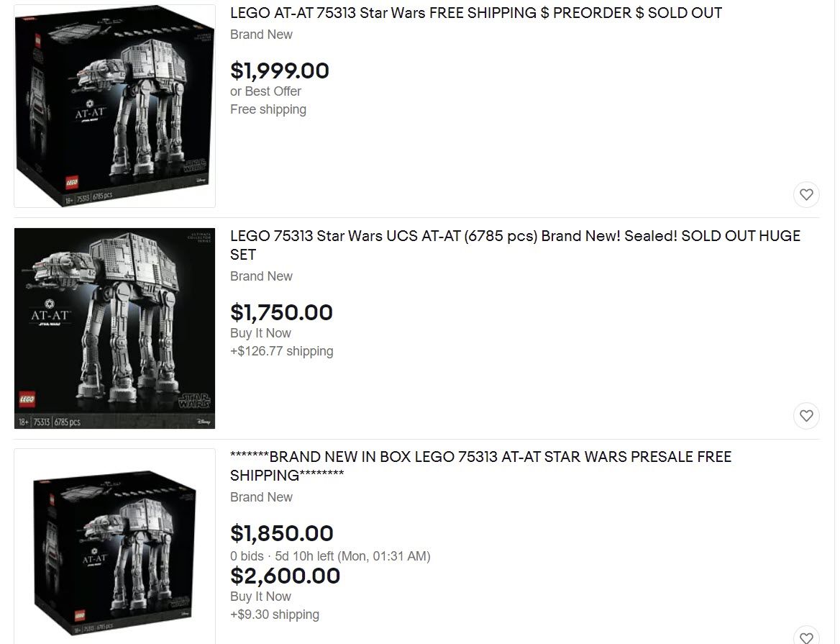Screen dimensions: 840x644
Task: Click the '0 bids · 5d 10h left' auction info
Action: point(330,556)
